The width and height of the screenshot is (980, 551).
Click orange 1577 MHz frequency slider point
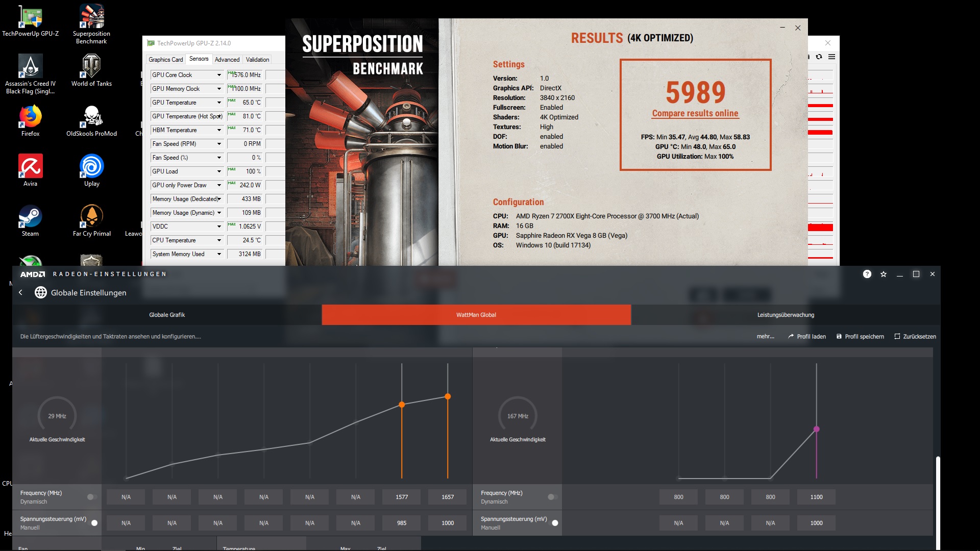coord(402,405)
